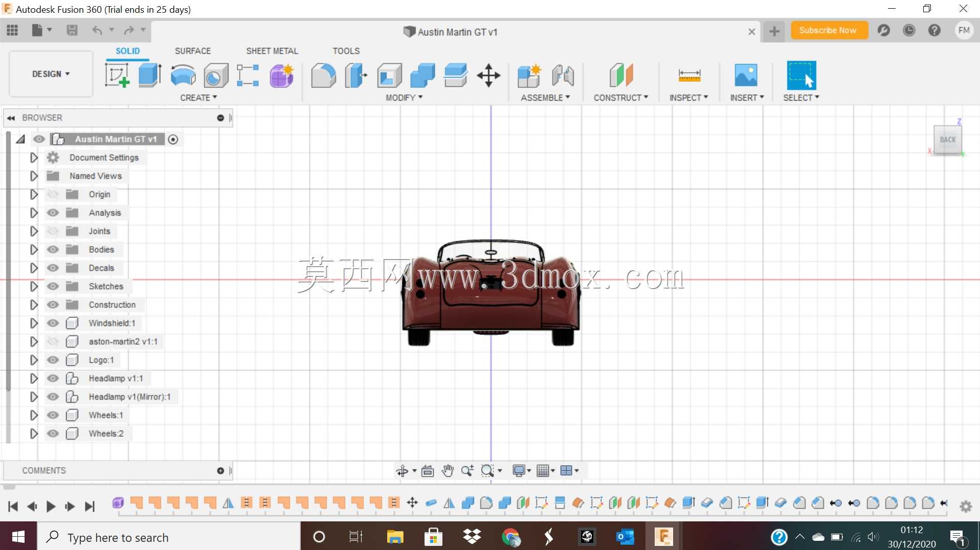Viewport: 980px width, 550px height.
Task: Play the timeline history
Action: (x=51, y=506)
